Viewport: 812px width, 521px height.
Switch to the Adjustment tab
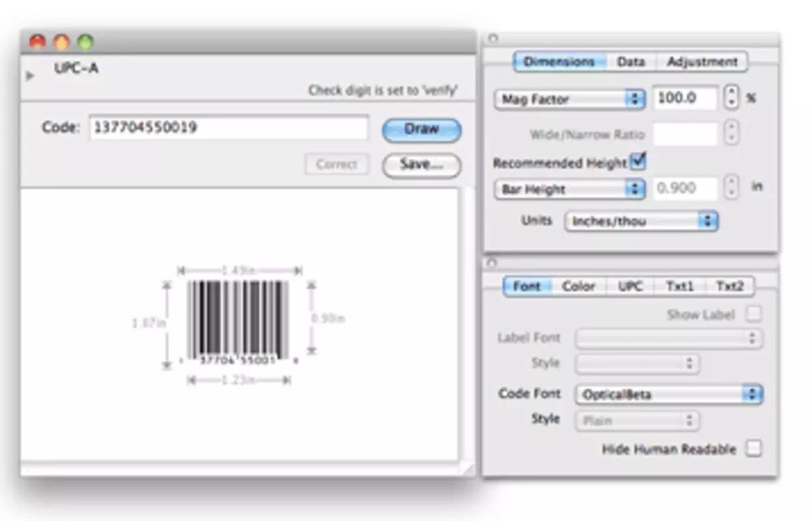(x=702, y=62)
